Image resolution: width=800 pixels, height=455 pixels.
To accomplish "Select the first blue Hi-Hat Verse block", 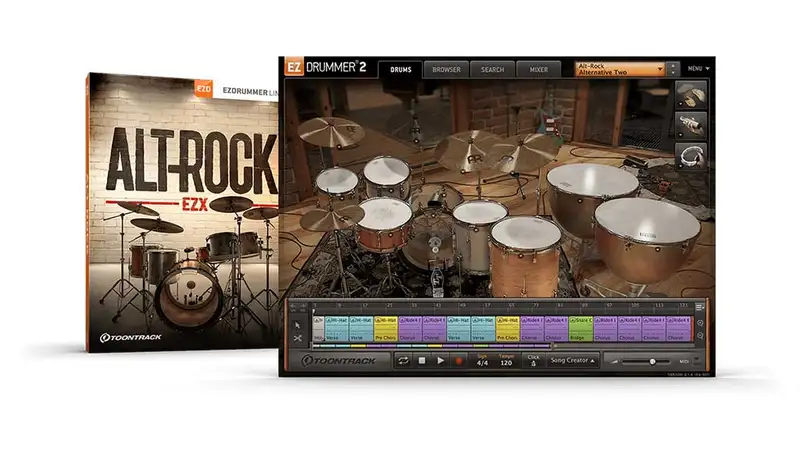I will [337, 328].
